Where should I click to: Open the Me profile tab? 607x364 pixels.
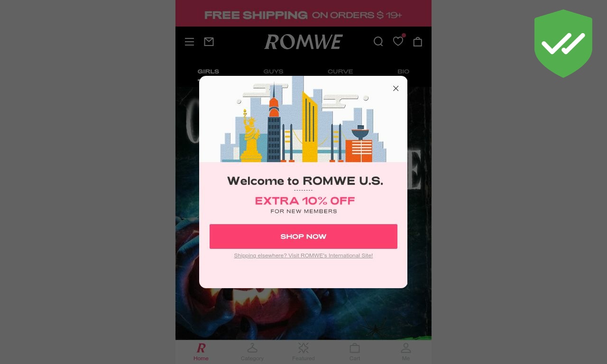pyautogui.click(x=406, y=352)
